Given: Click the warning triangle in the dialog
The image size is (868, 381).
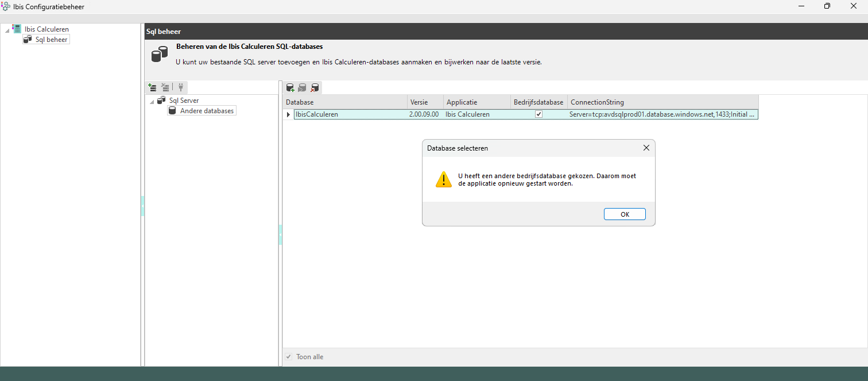Looking at the screenshot, I should 443,179.
